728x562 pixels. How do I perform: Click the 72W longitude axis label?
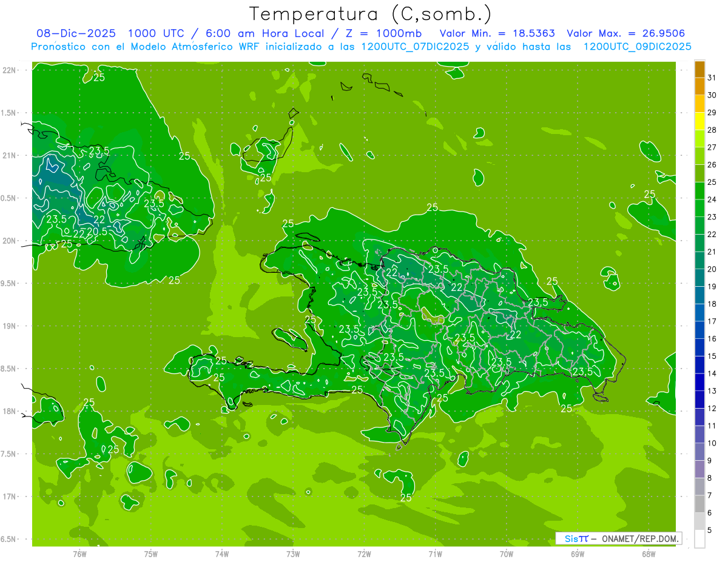[x=364, y=554]
